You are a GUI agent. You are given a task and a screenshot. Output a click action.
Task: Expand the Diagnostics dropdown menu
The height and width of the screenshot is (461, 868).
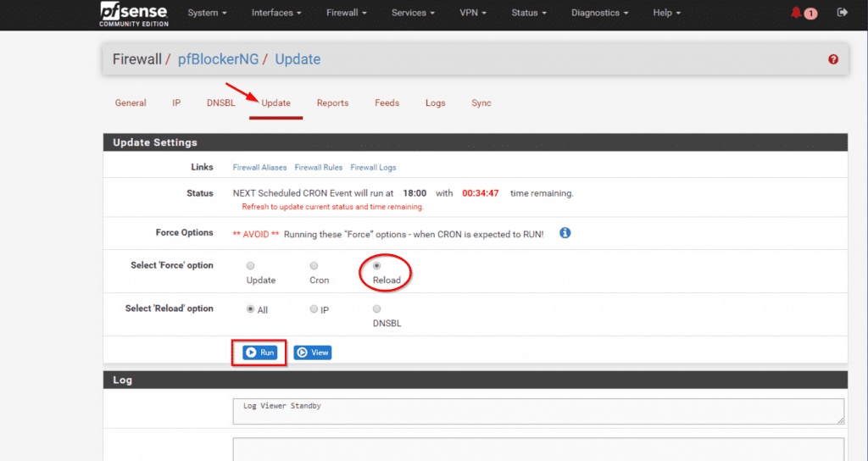[599, 13]
